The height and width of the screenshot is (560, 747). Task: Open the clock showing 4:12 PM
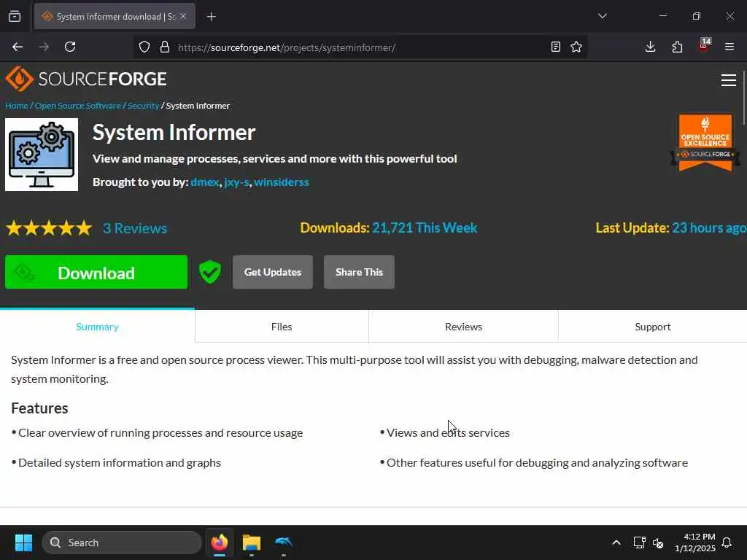[x=695, y=542]
